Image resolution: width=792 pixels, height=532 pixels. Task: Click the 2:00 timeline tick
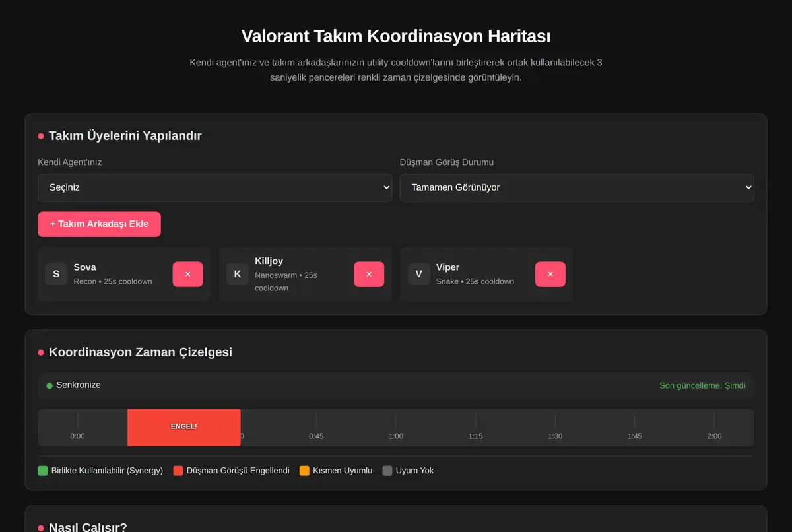(714, 436)
